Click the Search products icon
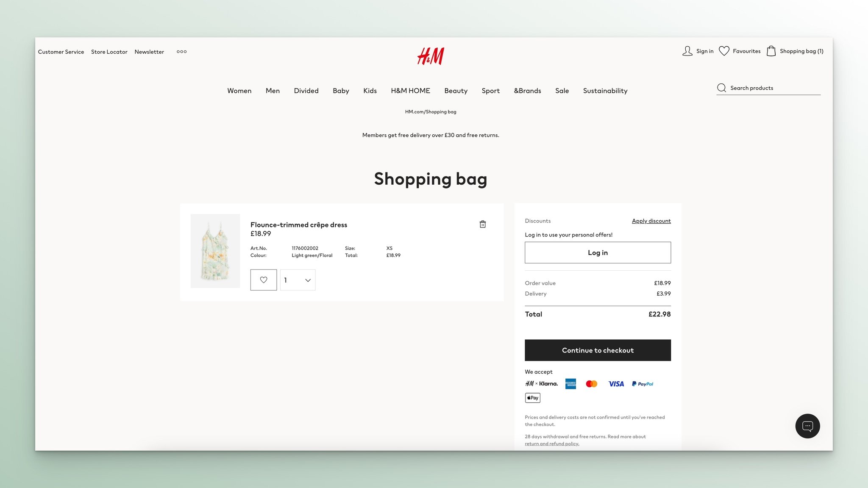868x488 pixels. pyautogui.click(x=721, y=88)
